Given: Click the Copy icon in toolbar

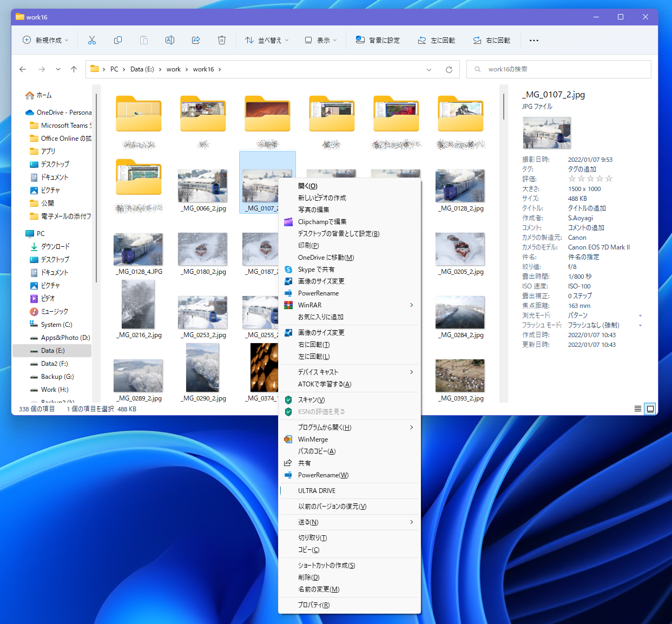Looking at the screenshot, I should pyautogui.click(x=118, y=40).
